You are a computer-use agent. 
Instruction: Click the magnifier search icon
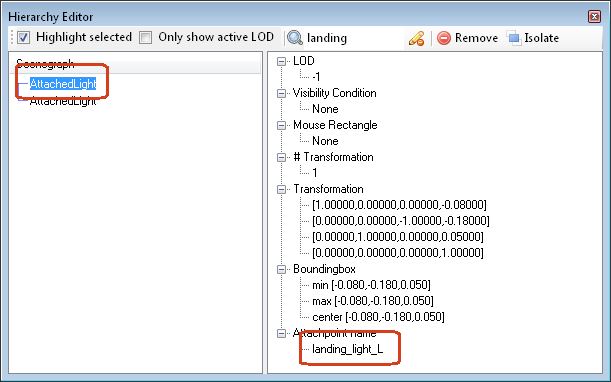point(295,38)
